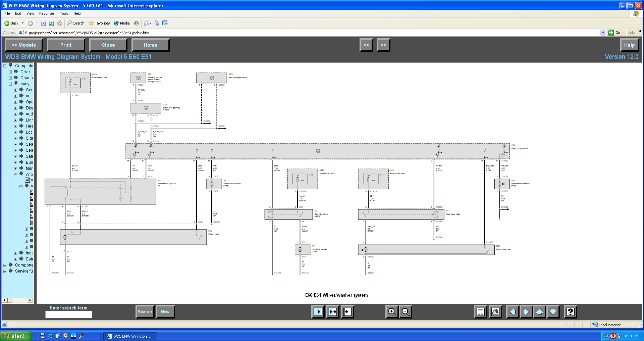Click the Home button in WDS header
This screenshot has width=644, height=341.
pos(151,45)
